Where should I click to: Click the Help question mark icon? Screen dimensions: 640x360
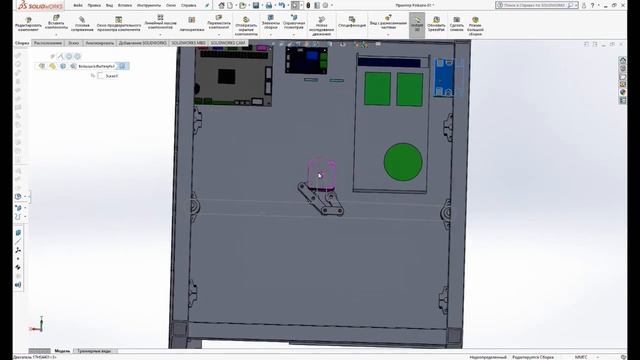tap(592, 5)
